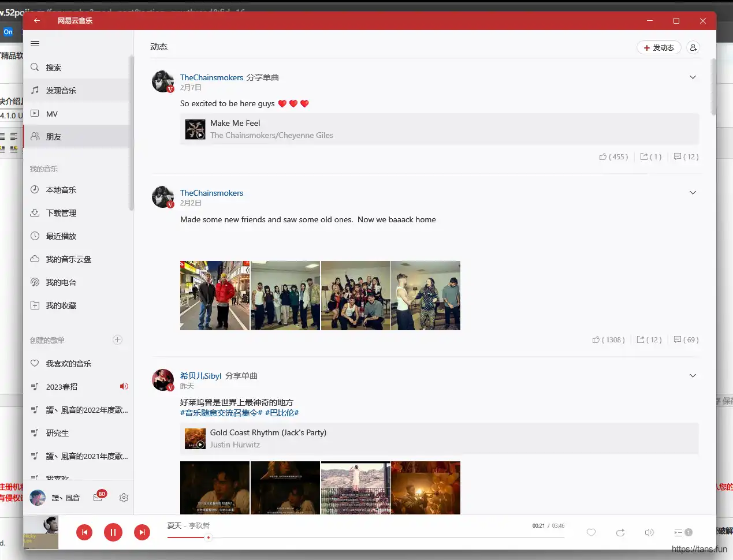Skip to the next track
Image resolution: width=733 pixels, height=560 pixels.
142,532
